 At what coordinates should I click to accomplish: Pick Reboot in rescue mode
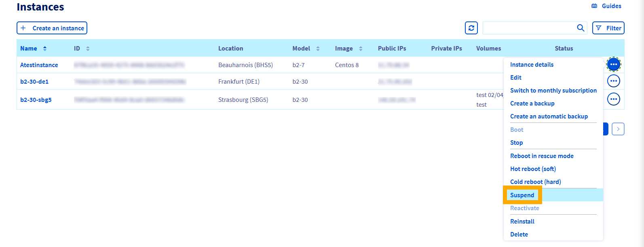[x=542, y=156]
